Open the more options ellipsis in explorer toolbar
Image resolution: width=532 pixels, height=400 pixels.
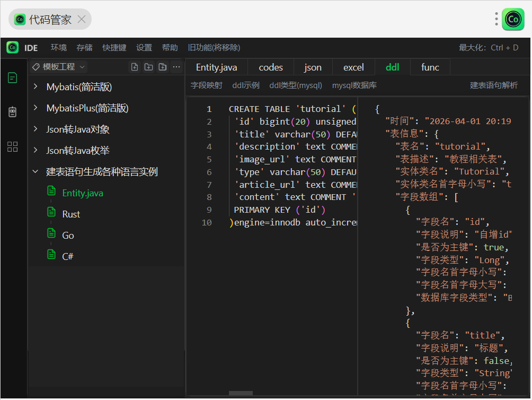[x=176, y=67]
